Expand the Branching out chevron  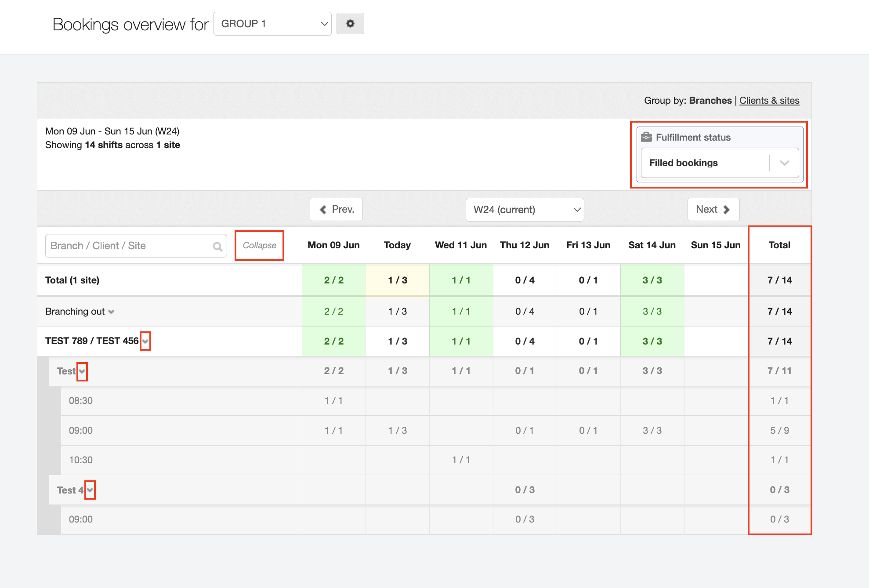pyautogui.click(x=111, y=312)
